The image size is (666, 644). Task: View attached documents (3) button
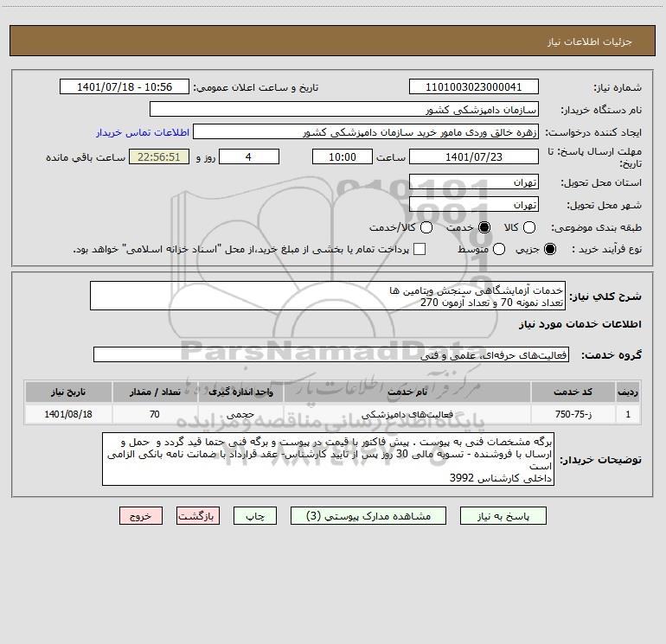[x=368, y=516]
